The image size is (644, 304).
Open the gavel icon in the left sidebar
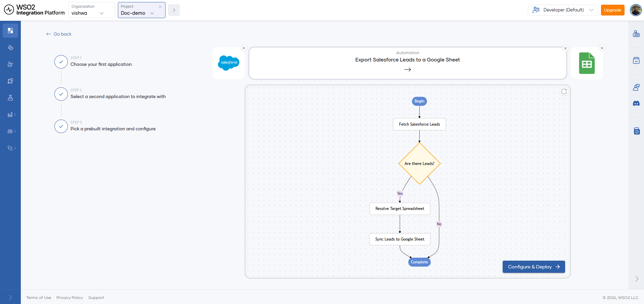[x=10, y=64]
